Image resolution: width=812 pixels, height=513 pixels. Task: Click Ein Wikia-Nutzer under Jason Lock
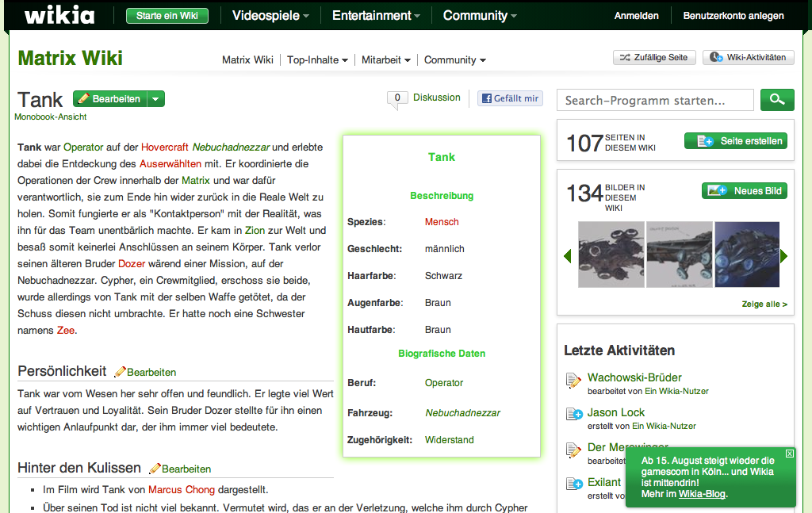pyautogui.click(x=664, y=426)
